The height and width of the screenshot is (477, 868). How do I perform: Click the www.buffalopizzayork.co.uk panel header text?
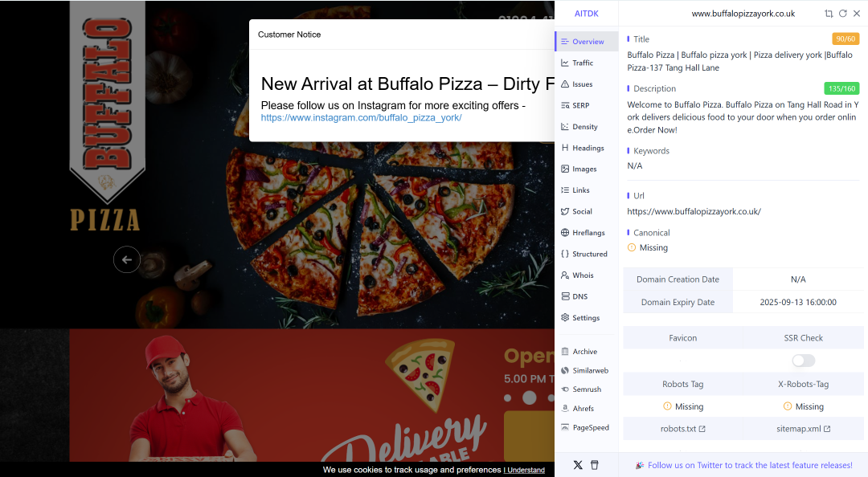tap(743, 14)
